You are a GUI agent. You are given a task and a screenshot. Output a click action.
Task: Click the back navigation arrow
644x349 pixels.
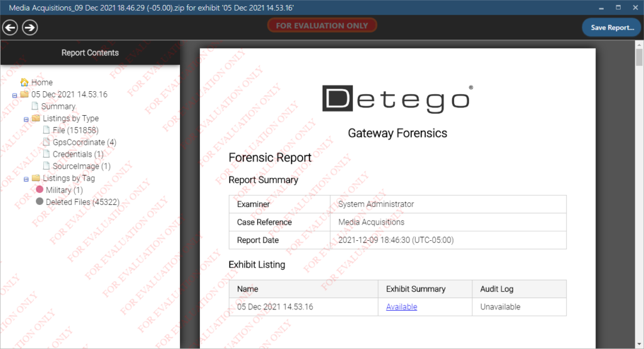10,28
